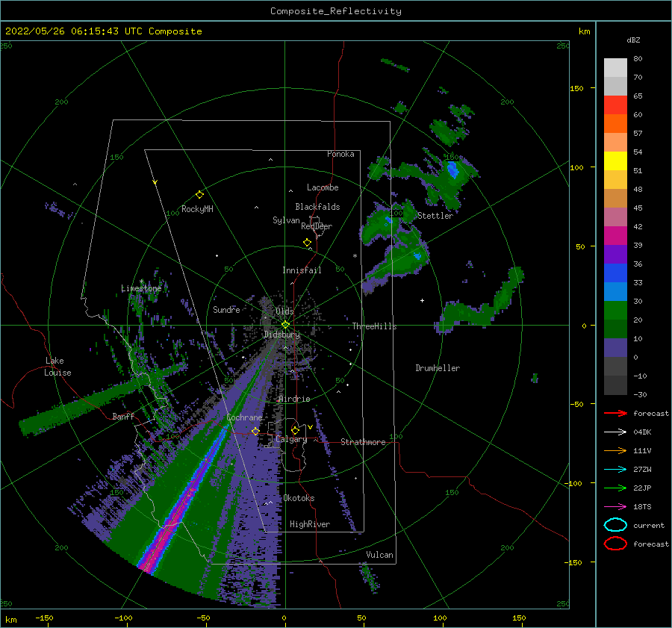Select the white 04DK arrow icon
The height and width of the screenshot is (628, 672).
coord(615,432)
